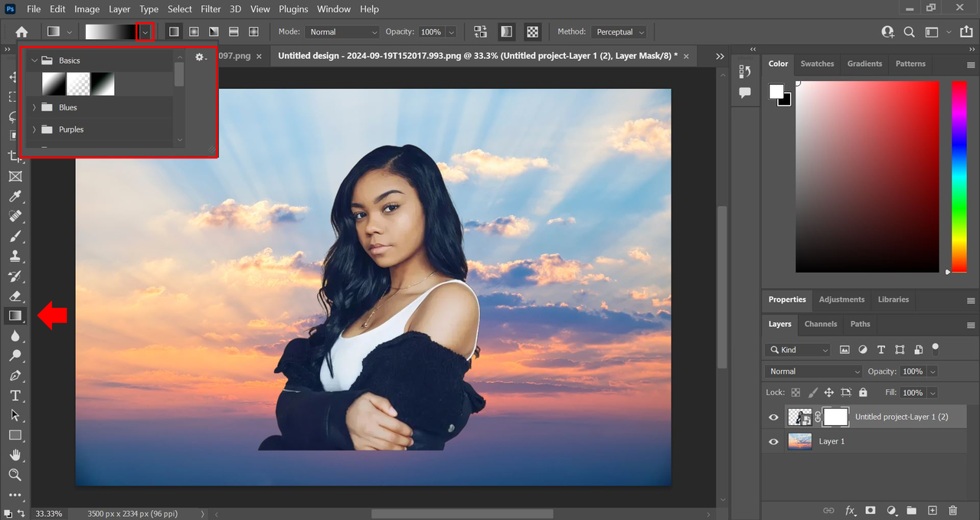Toggle the layer filtering switch
The image size is (980, 520).
pos(935,348)
